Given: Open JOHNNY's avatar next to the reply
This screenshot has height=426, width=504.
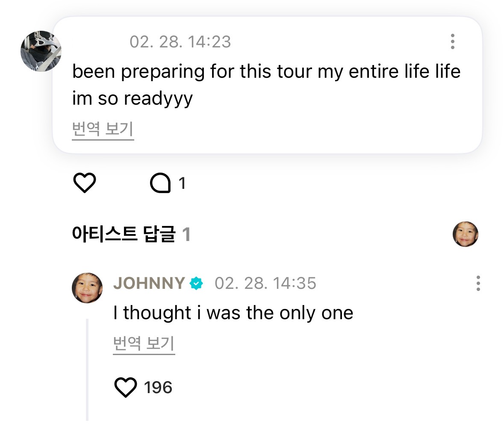Looking at the screenshot, I should [87, 288].
